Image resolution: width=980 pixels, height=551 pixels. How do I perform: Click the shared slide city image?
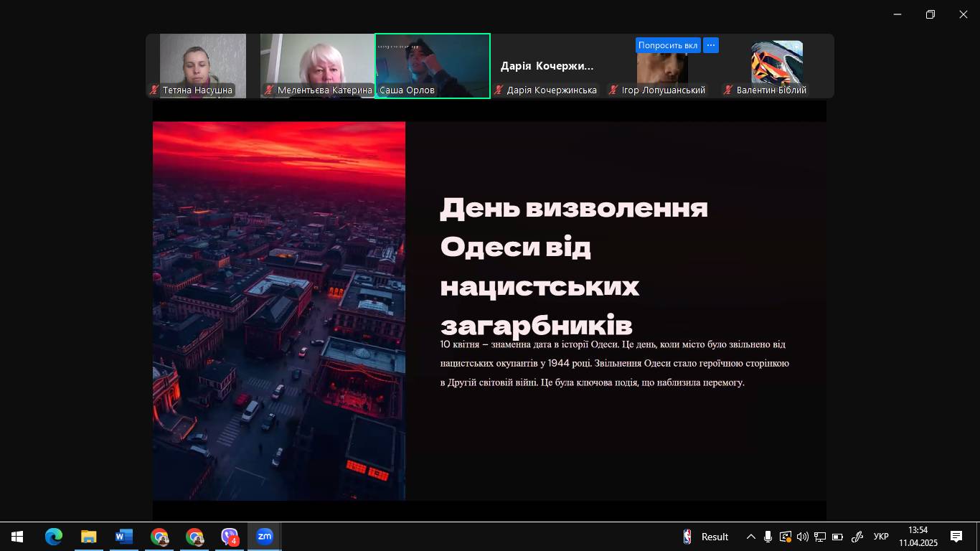[279, 311]
